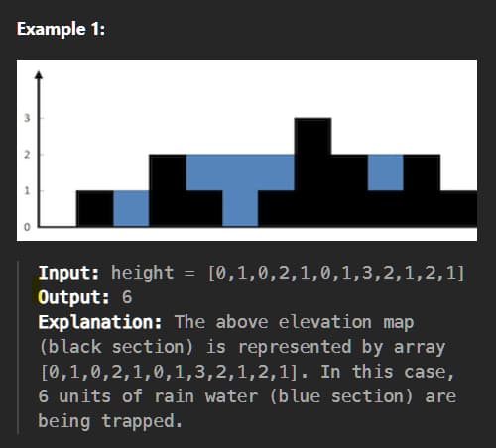Click the Example 1 heading
Image resolution: width=496 pixels, height=448 pixels.
(x=61, y=29)
